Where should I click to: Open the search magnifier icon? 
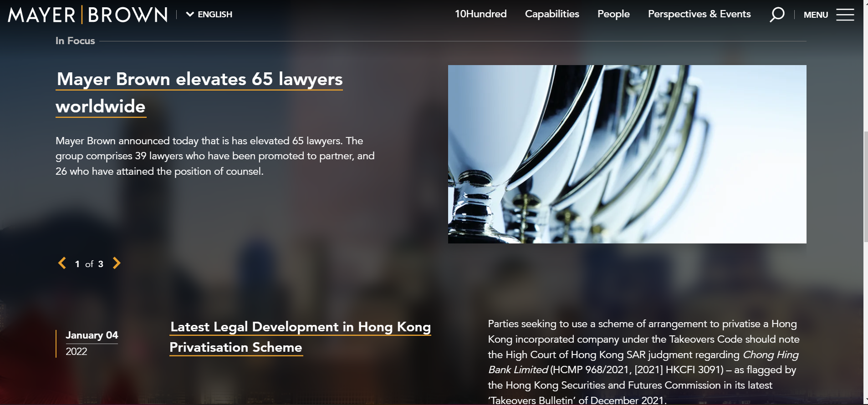point(777,15)
